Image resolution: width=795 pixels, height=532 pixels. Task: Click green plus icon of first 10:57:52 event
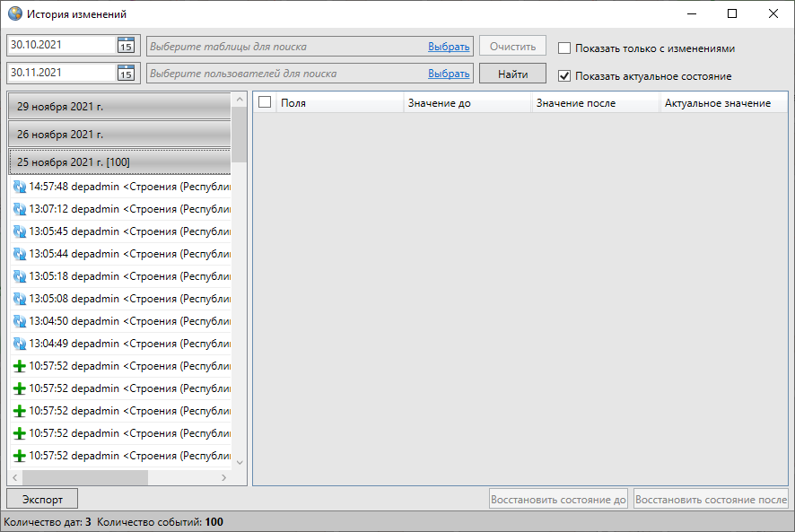[20, 366]
